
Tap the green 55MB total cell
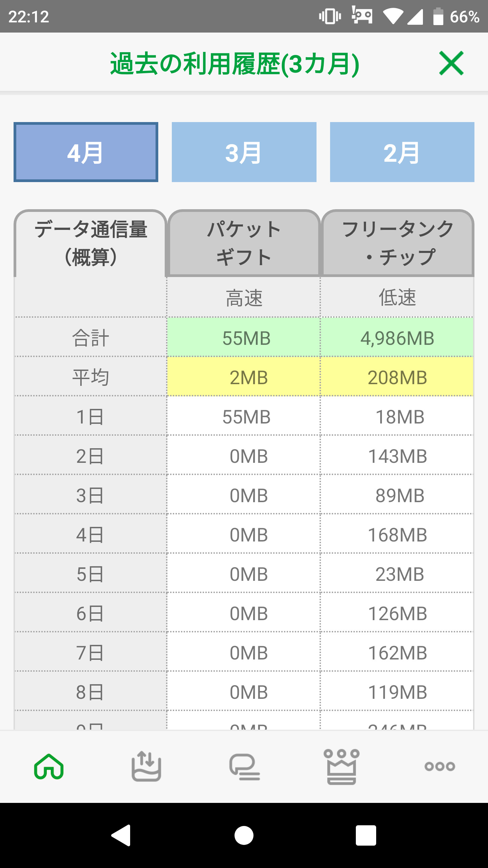[246, 338]
